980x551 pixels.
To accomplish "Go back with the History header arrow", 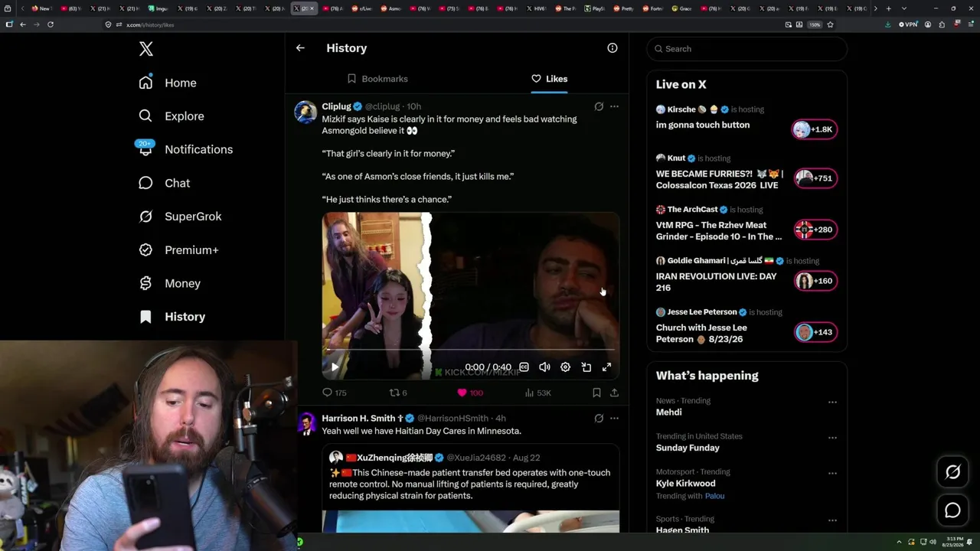I will (300, 48).
